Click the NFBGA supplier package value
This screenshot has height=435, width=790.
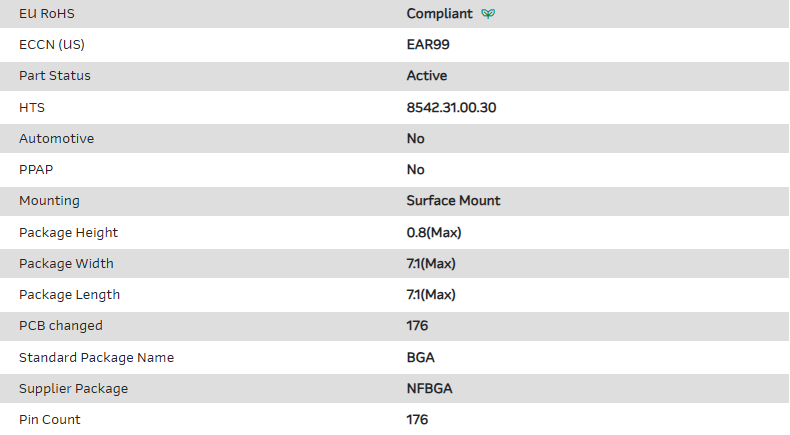[428, 388]
